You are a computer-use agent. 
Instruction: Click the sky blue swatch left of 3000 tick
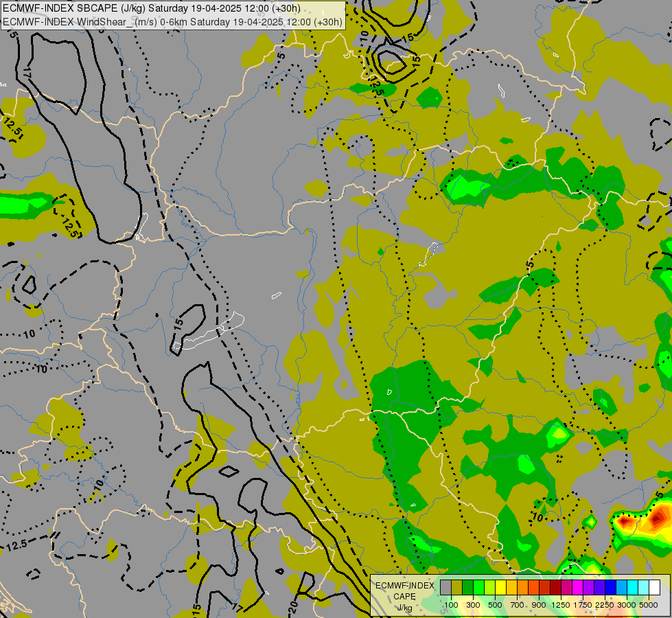point(621,587)
